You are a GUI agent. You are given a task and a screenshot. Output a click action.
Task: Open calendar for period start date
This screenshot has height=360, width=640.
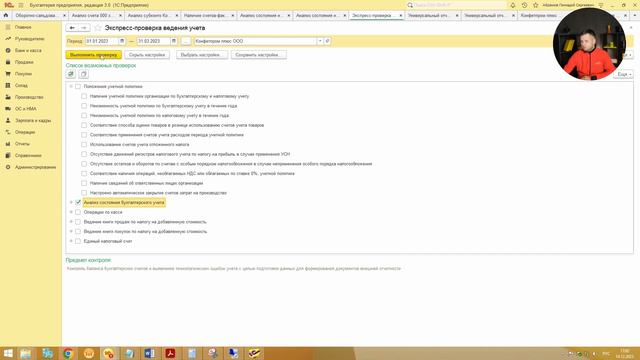[x=122, y=41]
